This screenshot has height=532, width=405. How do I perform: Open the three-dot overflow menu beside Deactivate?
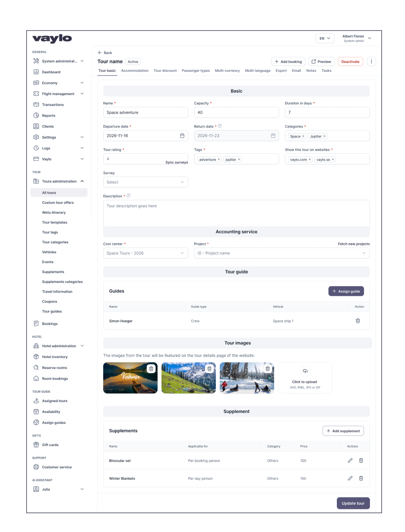pyautogui.click(x=371, y=61)
